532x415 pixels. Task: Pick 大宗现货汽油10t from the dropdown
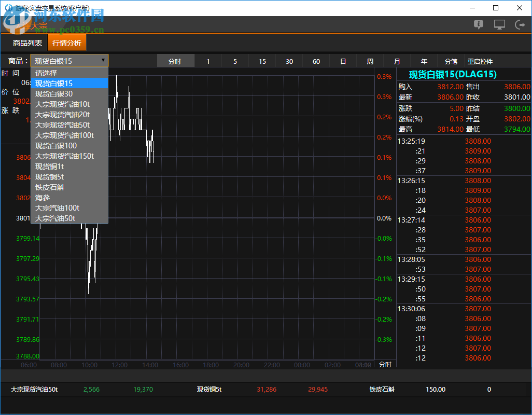point(69,104)
